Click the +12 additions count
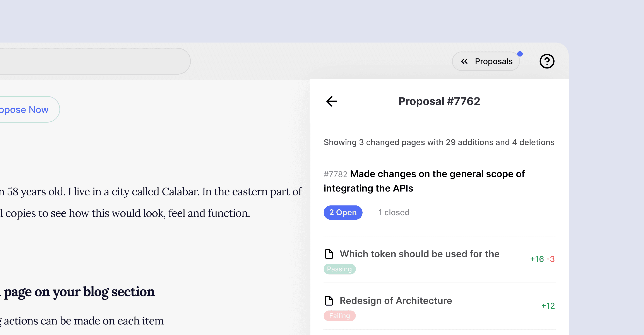Image resolution: width=644 pixels, height=335 pixels. tap(548, 306)
